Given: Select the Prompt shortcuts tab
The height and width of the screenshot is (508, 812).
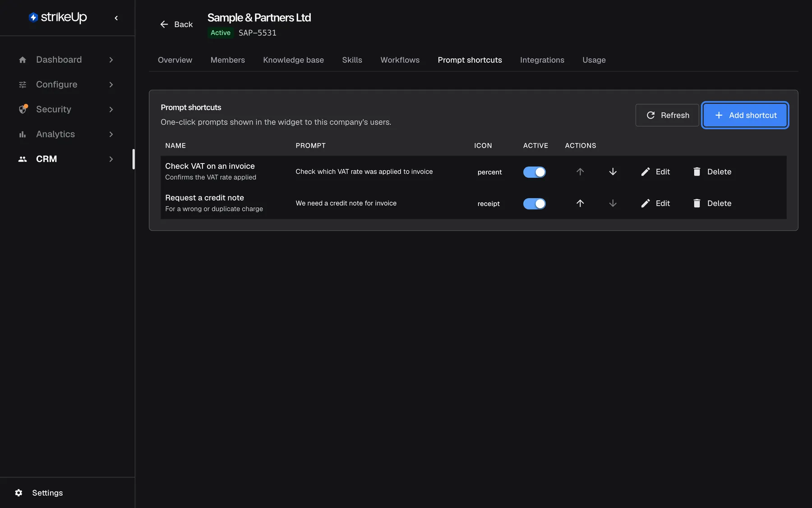Looking at the screenshot, I should pos(470,60).
